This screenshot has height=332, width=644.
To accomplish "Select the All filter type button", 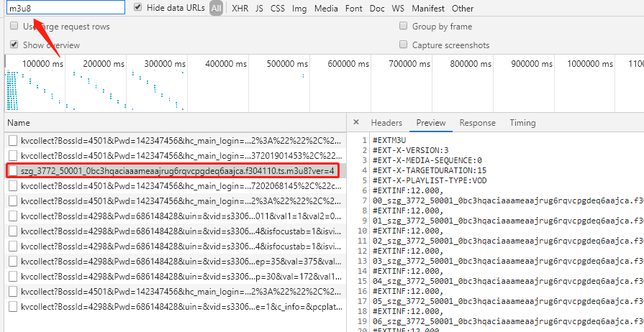I will point(217,9).
